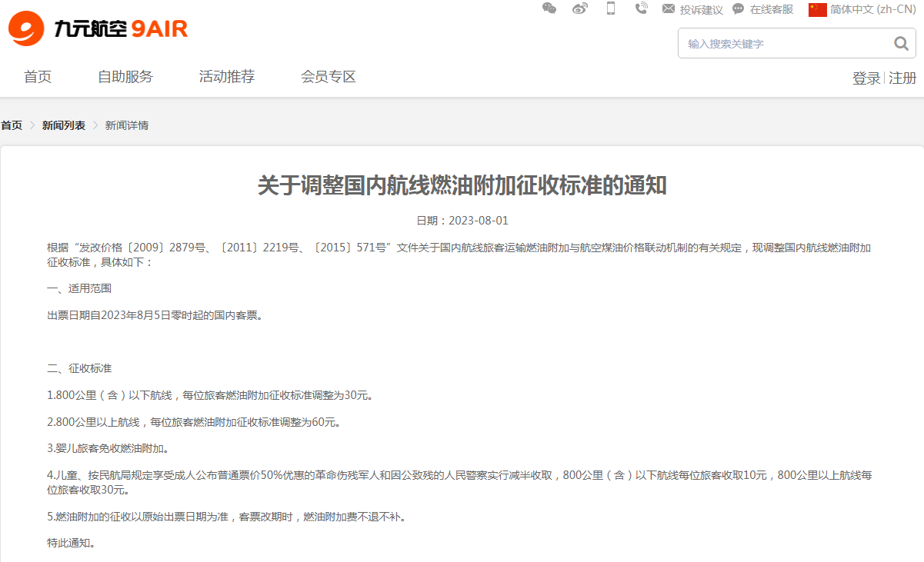
Task: Click the mobile phone icon
Action: (x=611, y=8)
